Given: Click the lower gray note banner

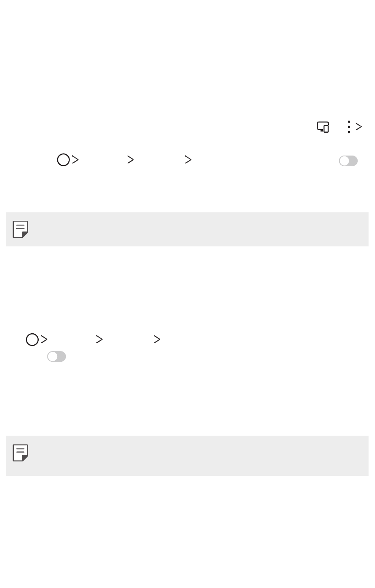Looking at the screenshot, I should pos(187,456).
